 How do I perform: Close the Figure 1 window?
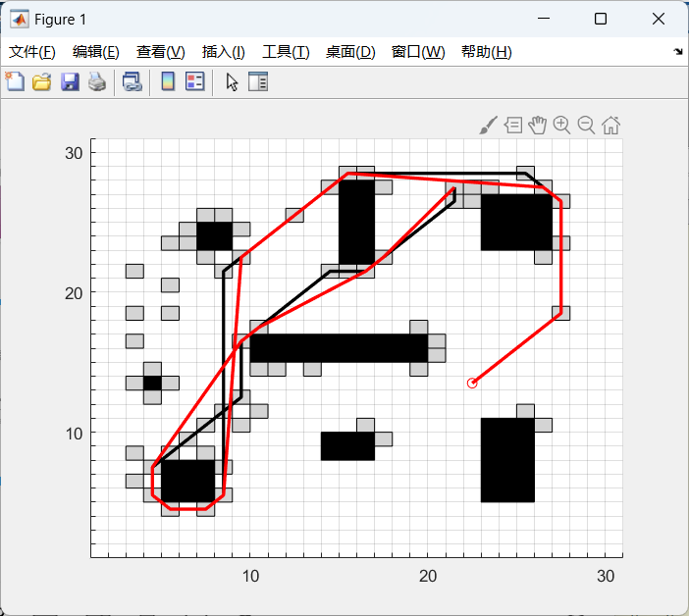coord(659,19)
